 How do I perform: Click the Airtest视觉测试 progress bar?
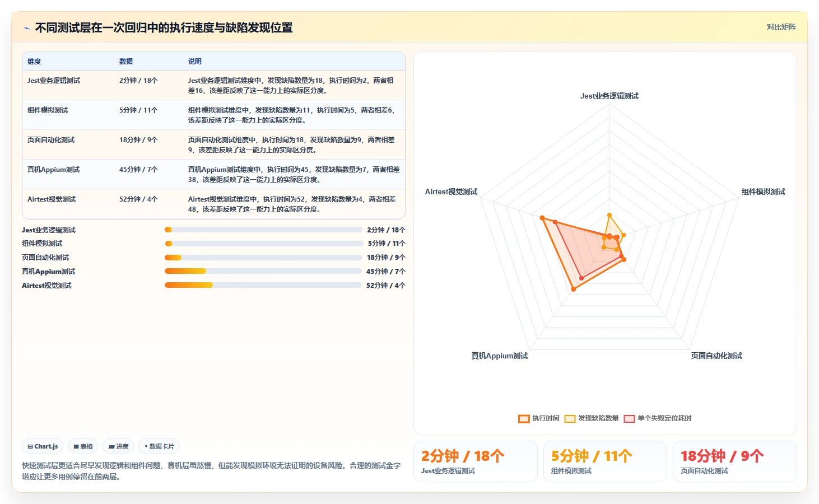(263, 285)
